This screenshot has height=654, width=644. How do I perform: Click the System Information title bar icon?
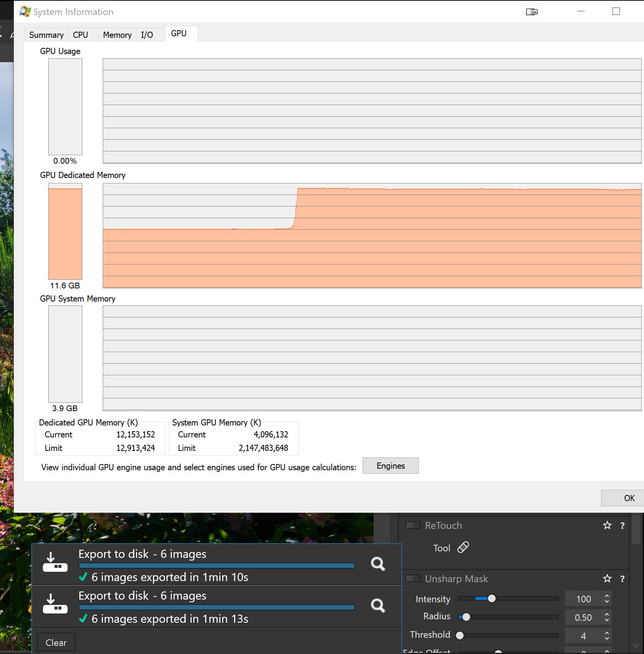pos(25,12)
